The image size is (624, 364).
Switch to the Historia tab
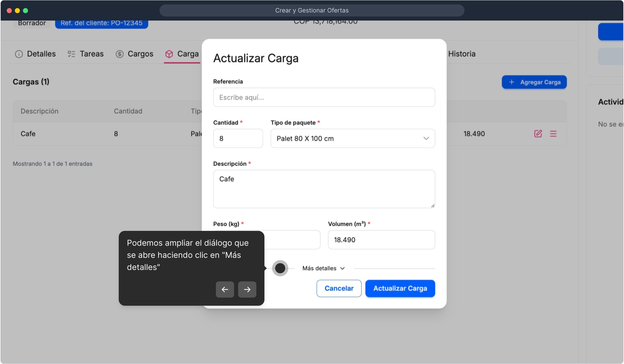pos(462,54)
